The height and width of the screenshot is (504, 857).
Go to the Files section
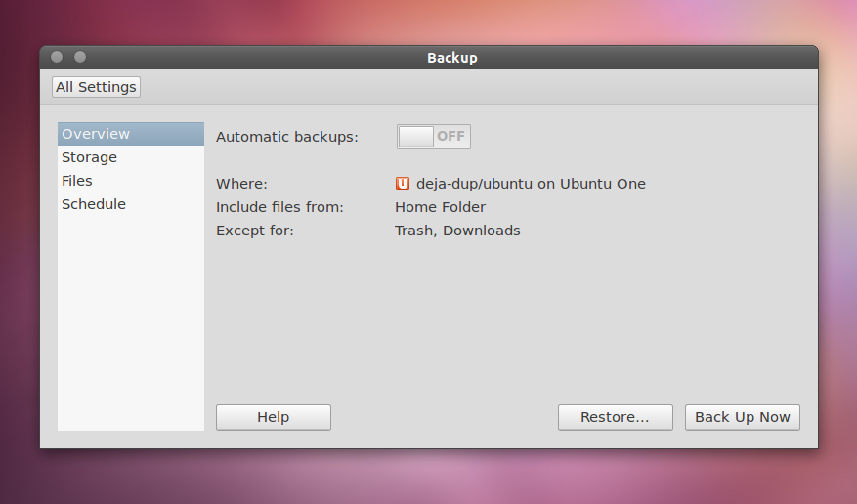point(131,181)
